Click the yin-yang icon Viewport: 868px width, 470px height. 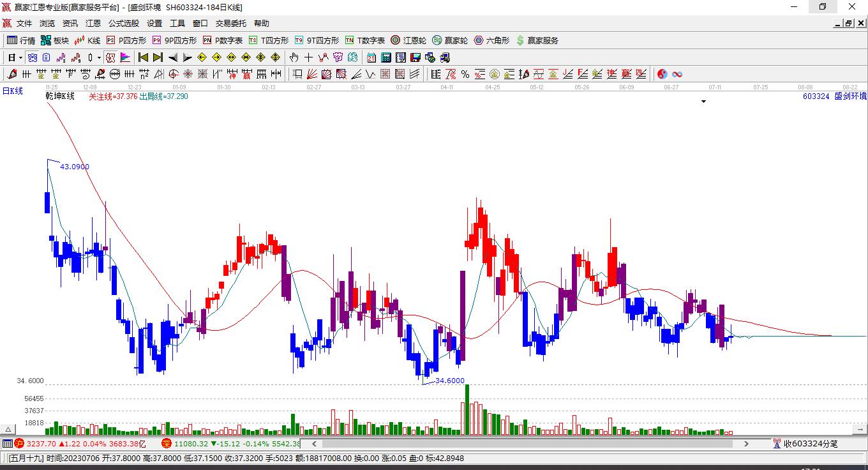662,74
